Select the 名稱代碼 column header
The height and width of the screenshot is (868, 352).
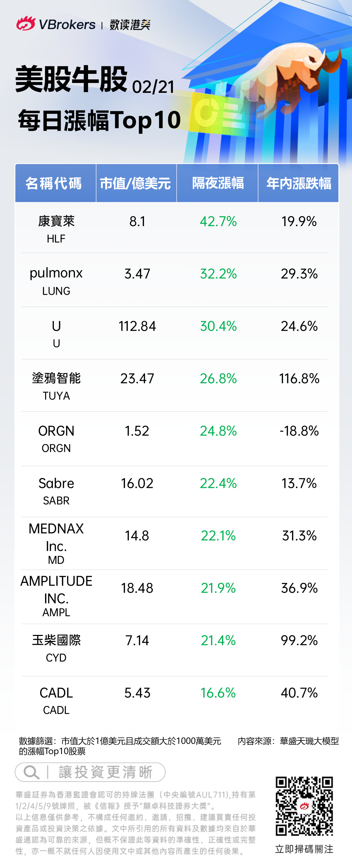pyautogui.click(x=54, y=184)
